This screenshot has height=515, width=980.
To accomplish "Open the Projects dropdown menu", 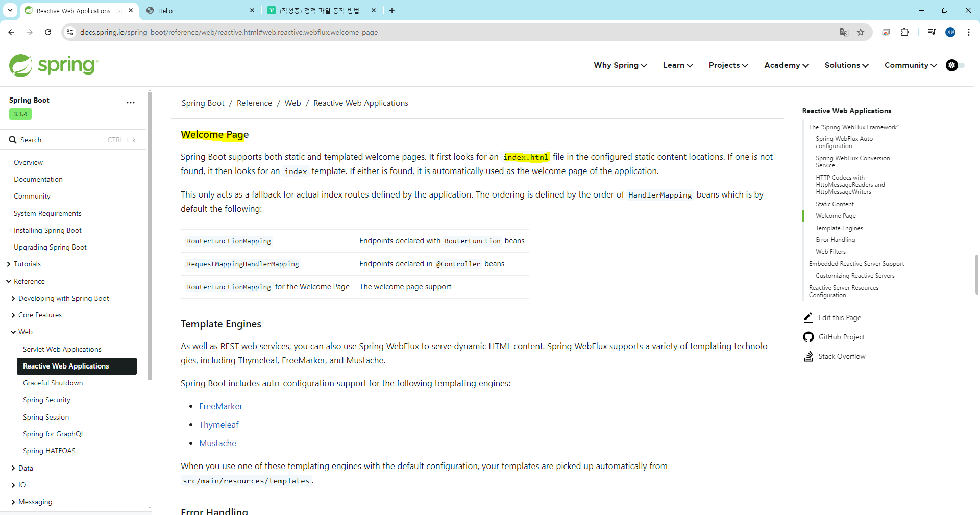I will coord(728,65).
